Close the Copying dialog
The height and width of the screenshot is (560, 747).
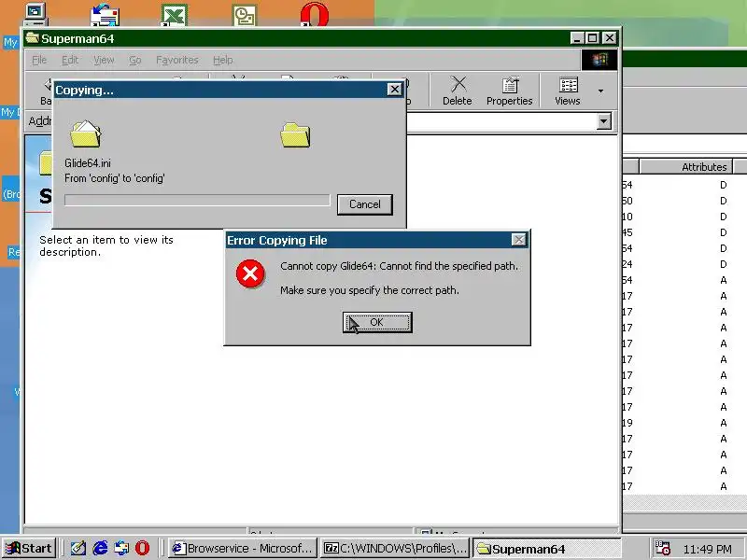click(394, 90)
